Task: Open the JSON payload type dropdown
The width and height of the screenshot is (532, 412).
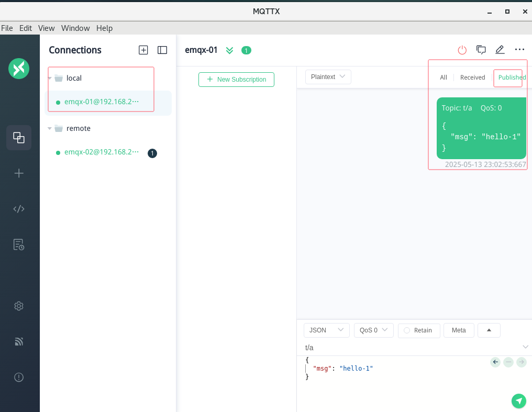Action: [x=326, y=330]
